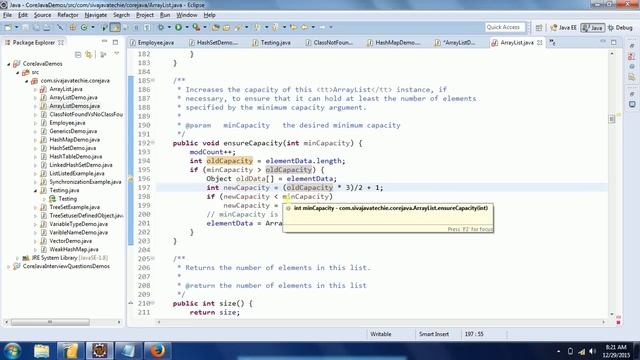Screen dimensions: 640x360
Task: Open the Debug button dropdown arrow
Action: (169, 27)
